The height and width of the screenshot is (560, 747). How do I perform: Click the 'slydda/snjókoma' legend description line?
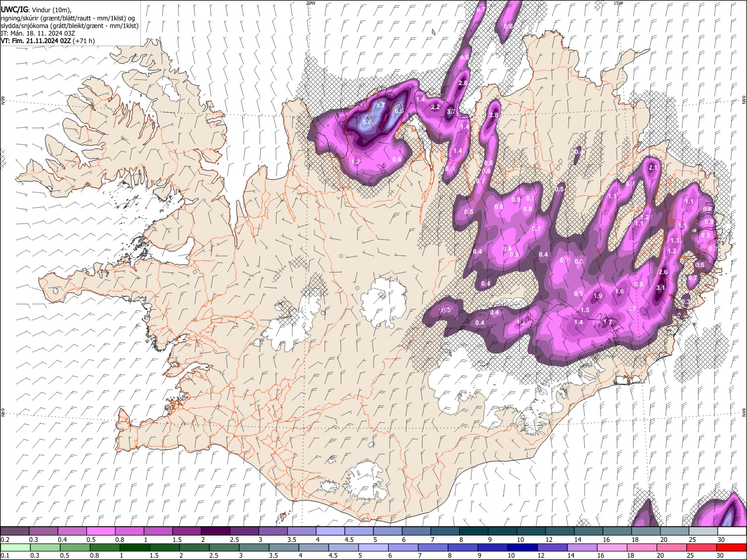click(69, 26)
